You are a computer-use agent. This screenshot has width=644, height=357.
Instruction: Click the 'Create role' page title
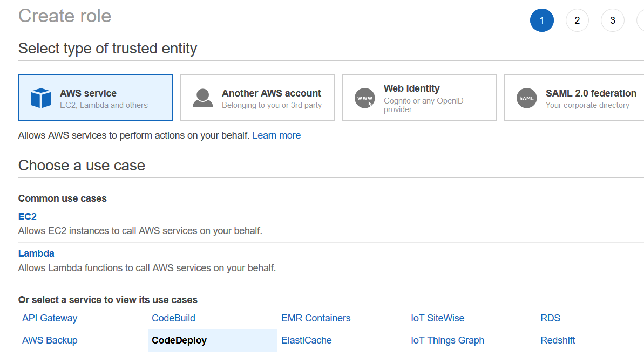65,16
